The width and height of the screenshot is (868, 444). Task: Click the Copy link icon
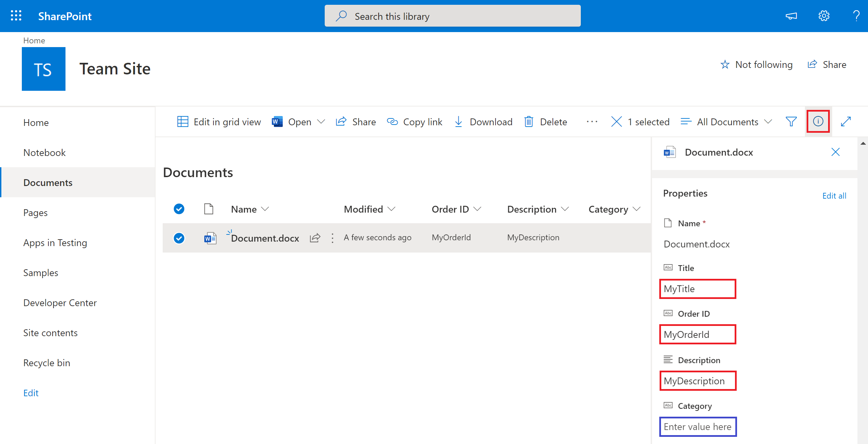coord(392,122)
